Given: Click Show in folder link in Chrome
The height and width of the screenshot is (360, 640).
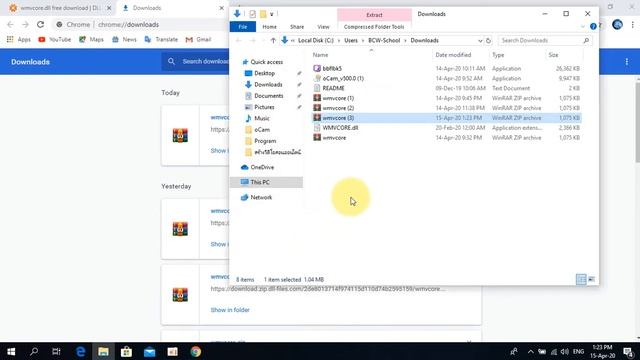Looking at the screenshot, I should pyautogui.click(x=230, y=310).
